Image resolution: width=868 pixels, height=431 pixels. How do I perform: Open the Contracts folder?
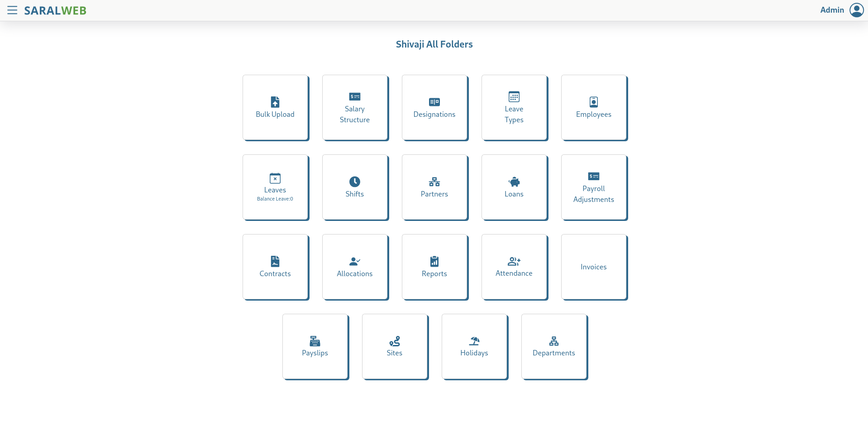(x=275, y=267)
